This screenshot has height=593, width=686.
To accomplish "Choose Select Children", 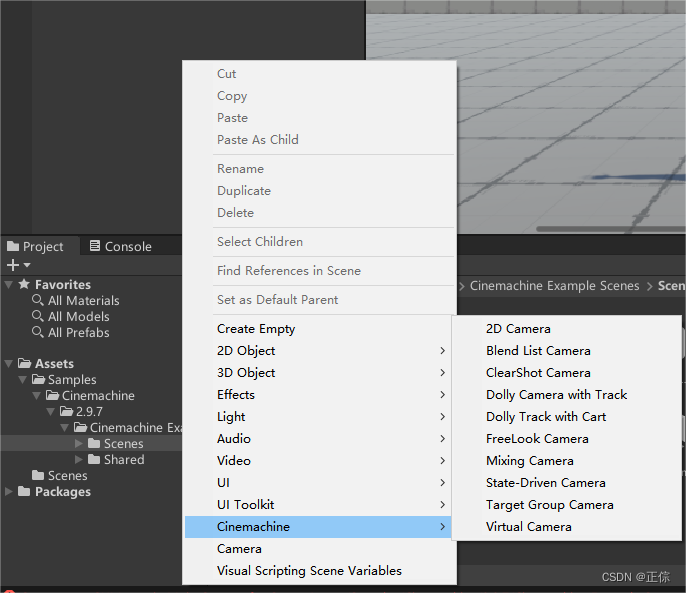I will 319,242.
